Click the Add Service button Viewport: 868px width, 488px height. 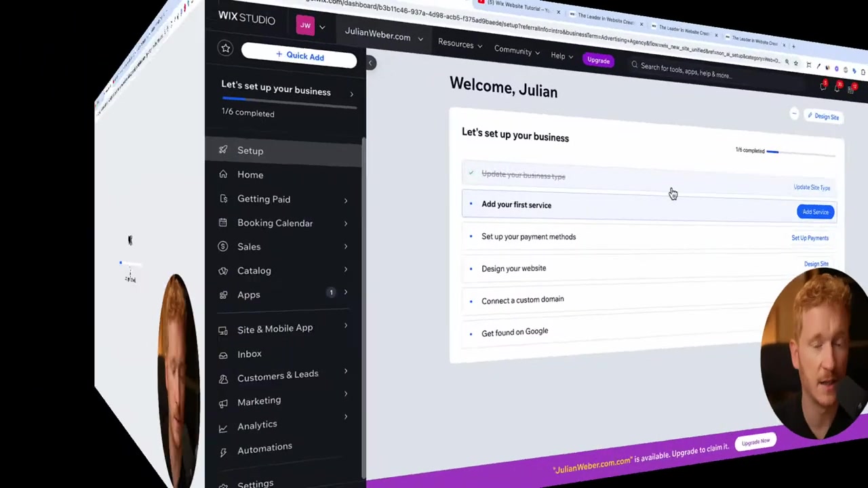(815, 212)
